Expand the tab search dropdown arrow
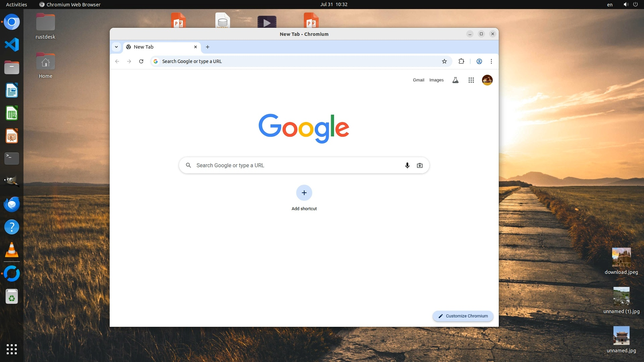The image size is (644, 362). click(x=116, y=47)
